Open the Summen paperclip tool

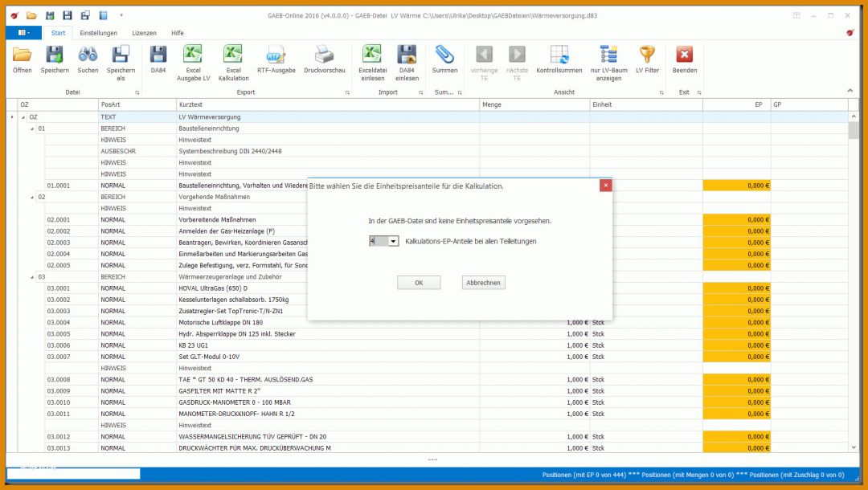[444, 59]
